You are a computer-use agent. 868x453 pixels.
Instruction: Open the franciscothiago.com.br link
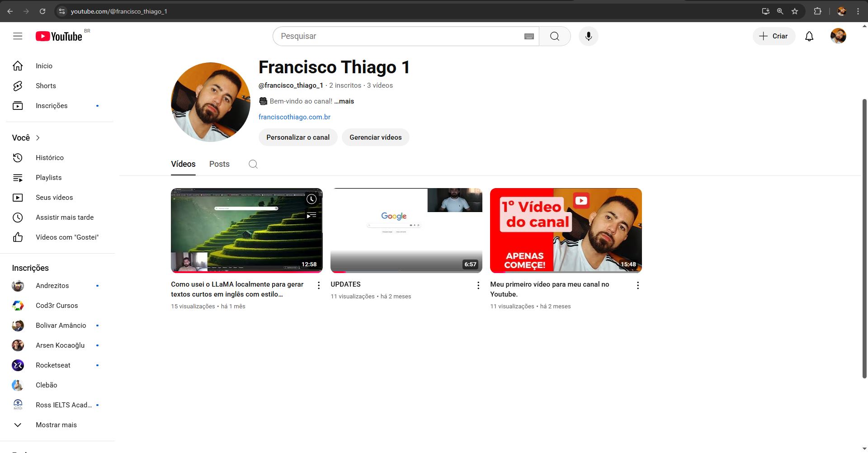[x=294, y=117]
